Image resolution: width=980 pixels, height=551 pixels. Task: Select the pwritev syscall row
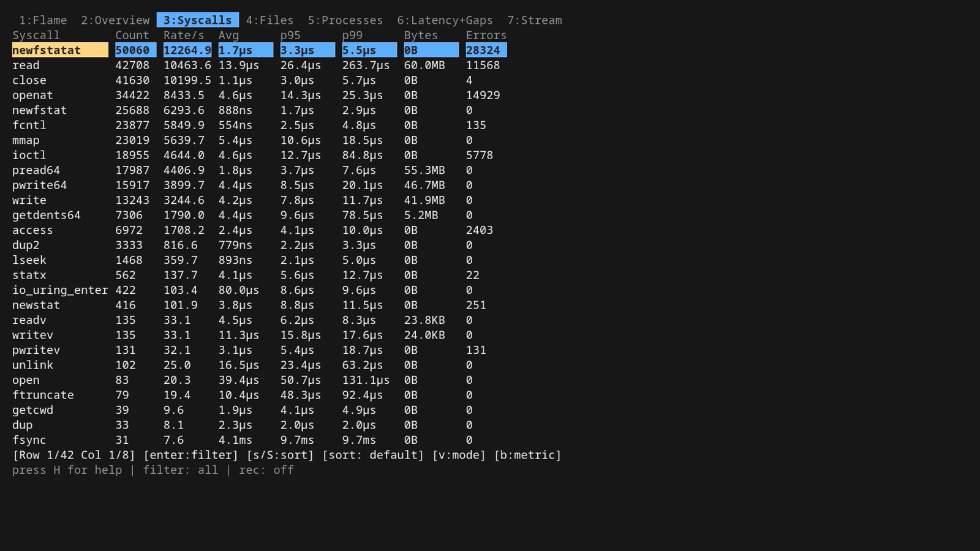[x=260, y=350]
